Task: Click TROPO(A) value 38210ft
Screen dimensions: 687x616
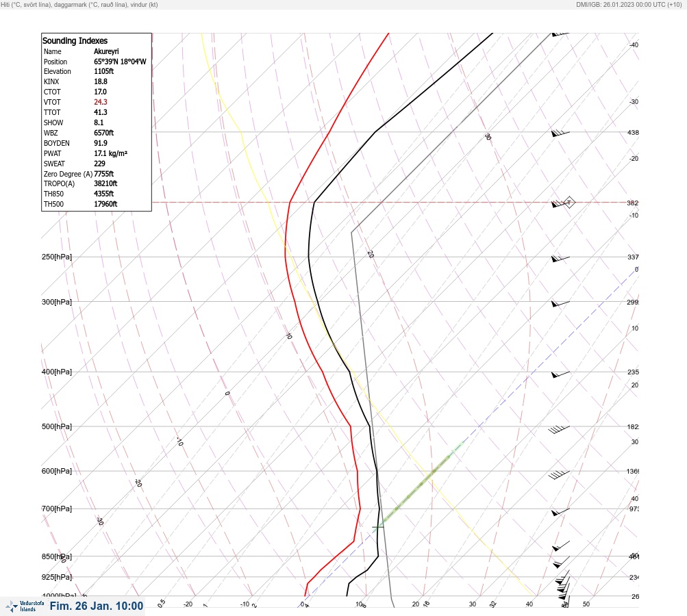Action: (105, 183)
